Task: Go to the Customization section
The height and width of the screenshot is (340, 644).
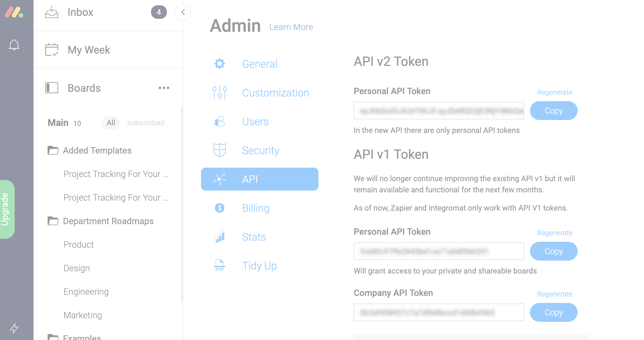Action: pyautogui.click(x=275, y=93)
